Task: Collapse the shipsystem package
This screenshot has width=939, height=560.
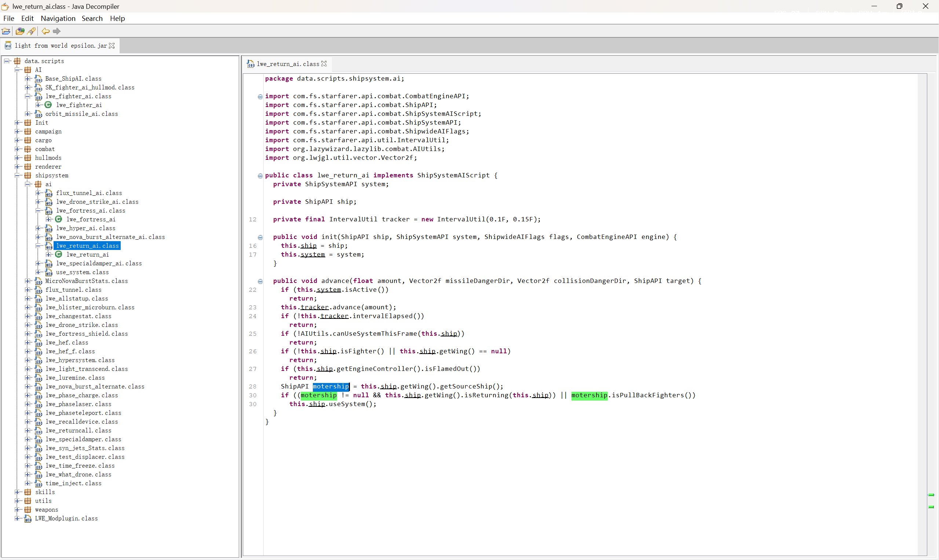Action: coord(17,176)
